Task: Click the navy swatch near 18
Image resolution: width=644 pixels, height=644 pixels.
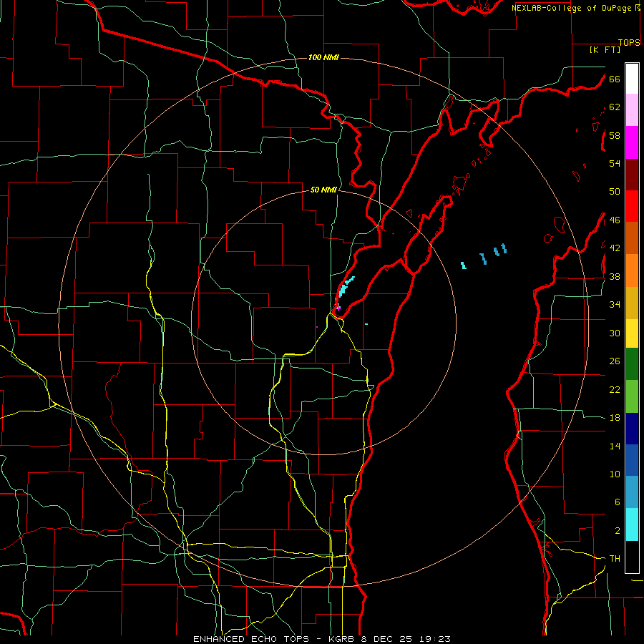Action: [x=632, y=429]
